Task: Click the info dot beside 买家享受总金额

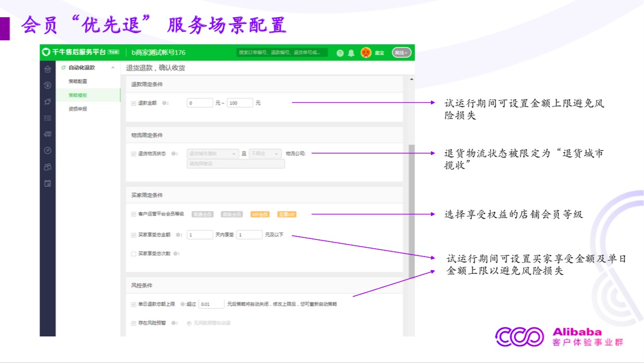Action: (x=178, y=235)
